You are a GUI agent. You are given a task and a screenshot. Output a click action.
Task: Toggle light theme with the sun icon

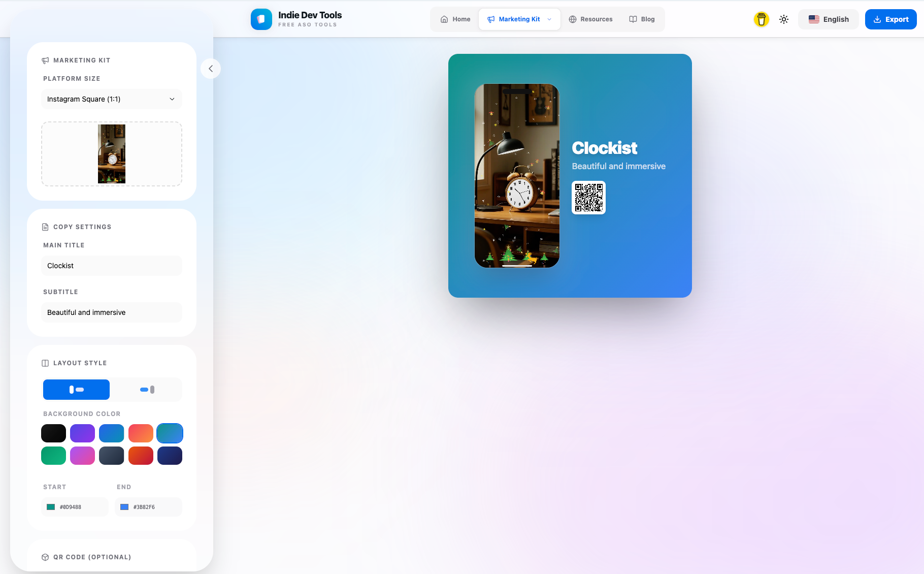coord(783,19)
